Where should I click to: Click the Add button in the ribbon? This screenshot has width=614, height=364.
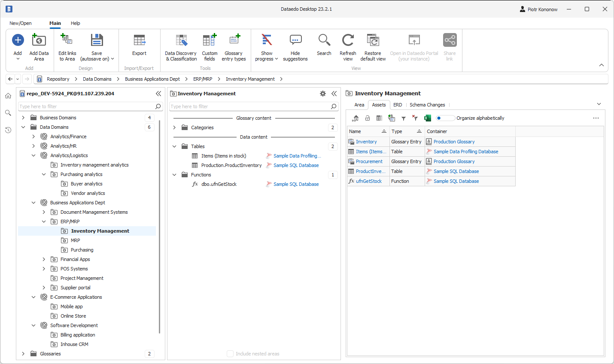pos(18,47)
